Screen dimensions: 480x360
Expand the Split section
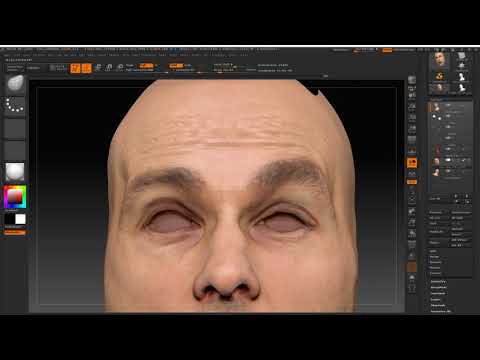pos(433,251)
